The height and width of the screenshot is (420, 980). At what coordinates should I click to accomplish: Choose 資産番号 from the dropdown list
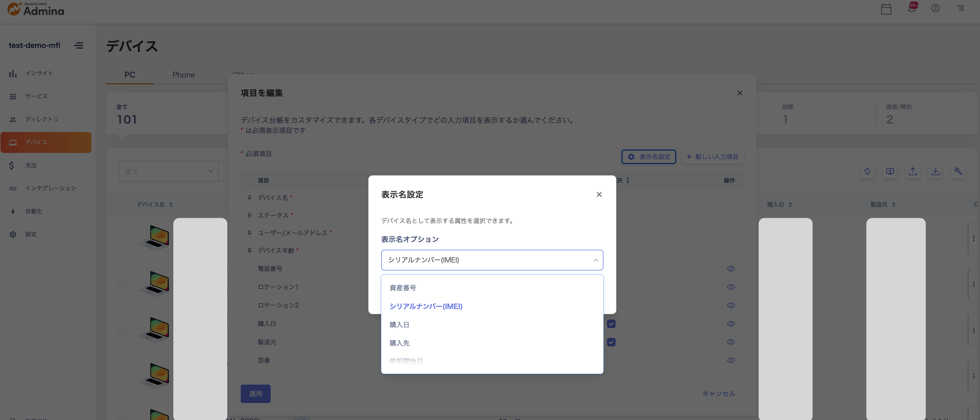pyautogui.click(x=492, y=288)
